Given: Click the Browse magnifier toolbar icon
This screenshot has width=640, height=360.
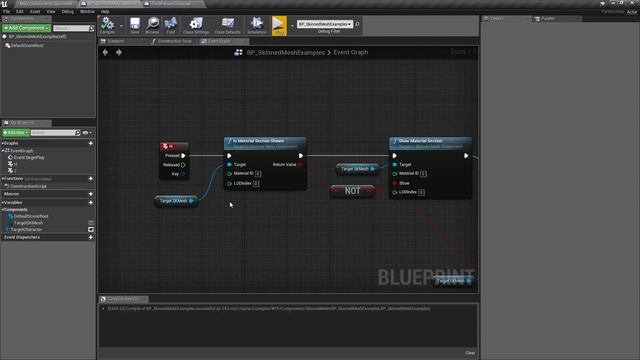Looking at the screenshot, I should coord(152,25).
